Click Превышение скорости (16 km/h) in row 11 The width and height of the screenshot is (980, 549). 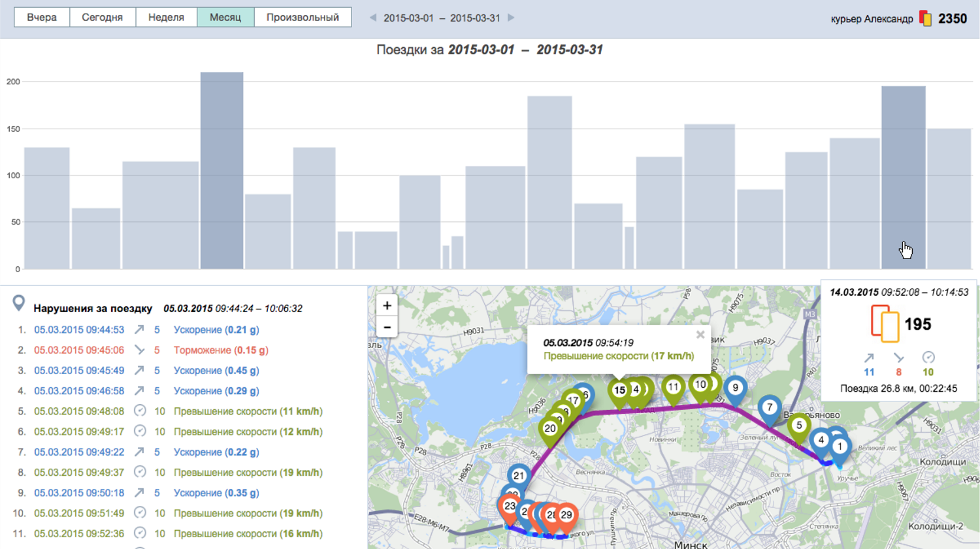coord(248,533)
